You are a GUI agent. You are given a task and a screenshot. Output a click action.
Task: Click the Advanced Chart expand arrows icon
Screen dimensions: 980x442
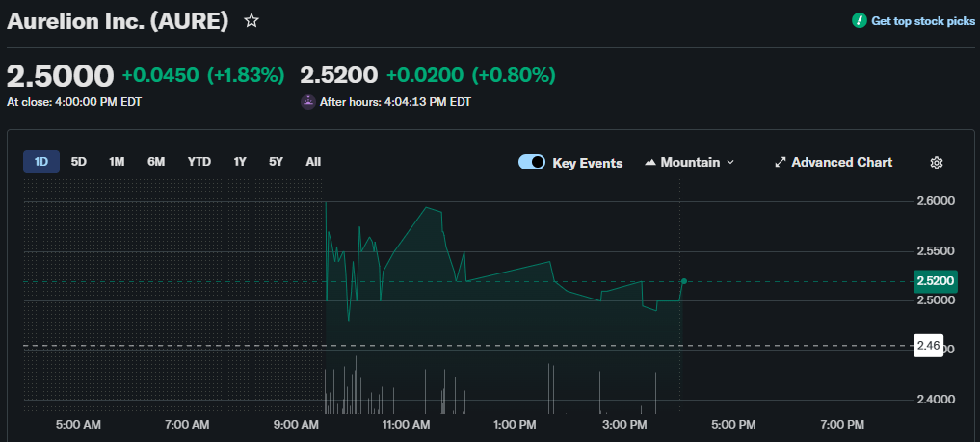[781, 163]
